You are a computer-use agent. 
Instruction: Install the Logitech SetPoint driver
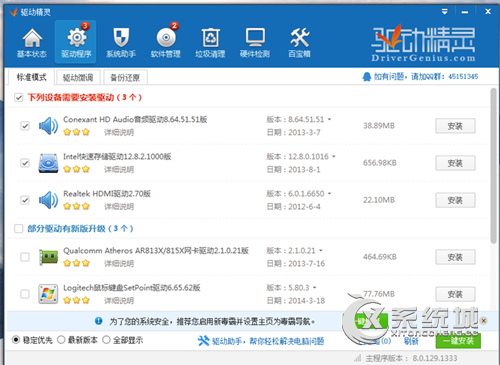(x=455, y=294)
